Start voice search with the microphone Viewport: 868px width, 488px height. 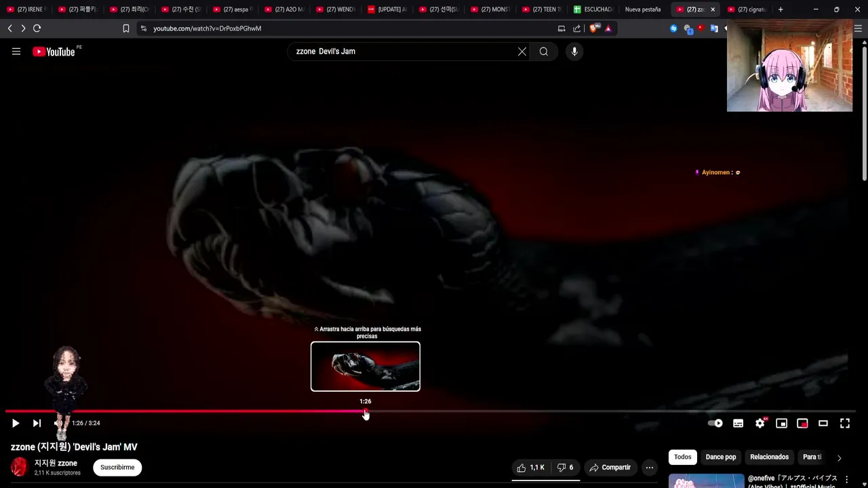pos(574,52)
